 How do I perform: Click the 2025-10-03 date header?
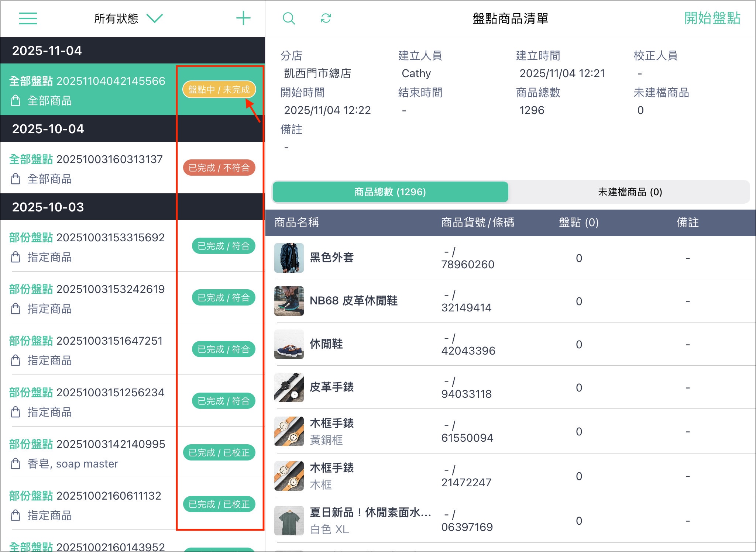(x=133, y=207)
